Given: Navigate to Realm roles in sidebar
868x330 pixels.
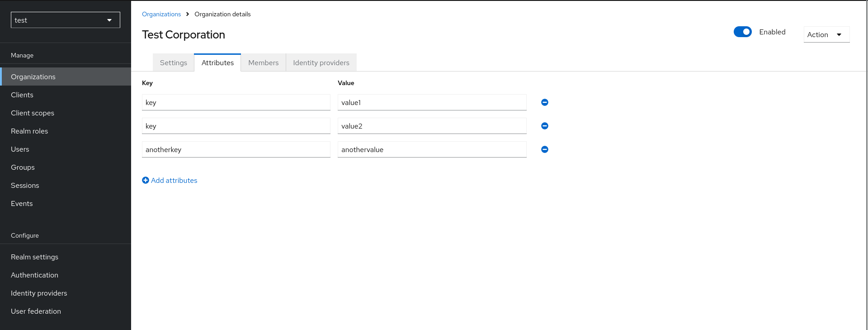Looking at the screenshot, I should coord(29,131).
